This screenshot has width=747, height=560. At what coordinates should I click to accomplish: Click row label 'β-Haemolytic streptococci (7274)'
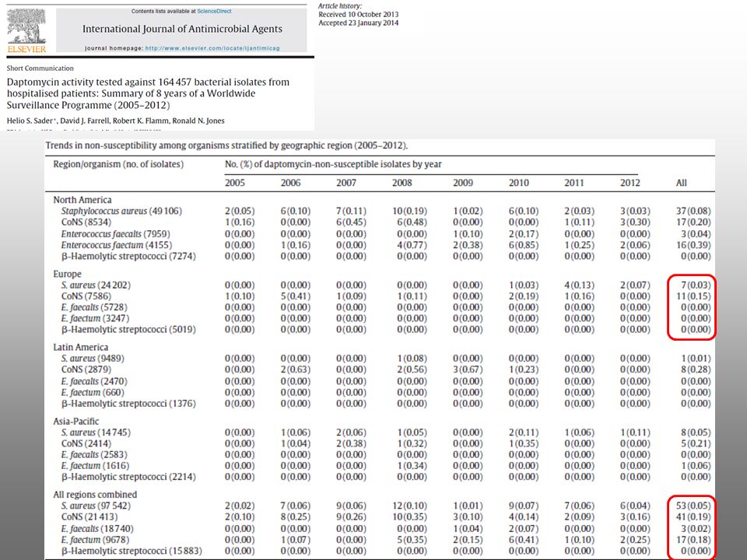pos(128,256)
